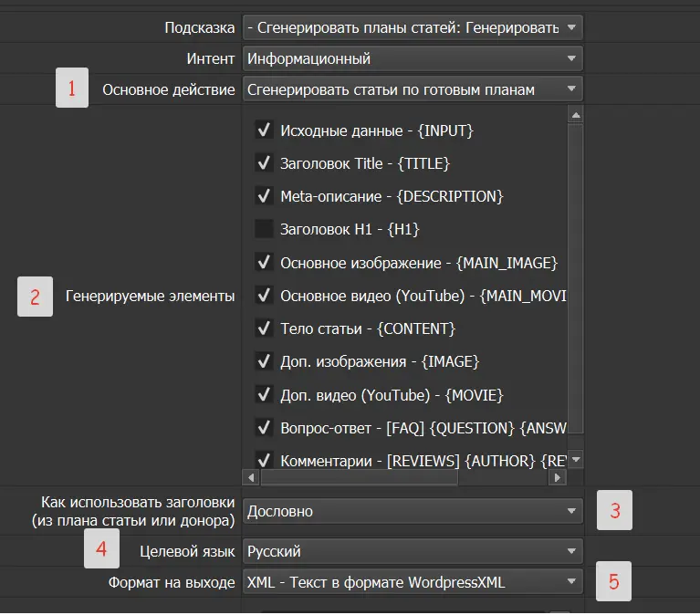Disable the Тело статьи {CONTENT} checkbox
Image resolution: width=700 pixels, height=615 pixels.
click(264, 328)
